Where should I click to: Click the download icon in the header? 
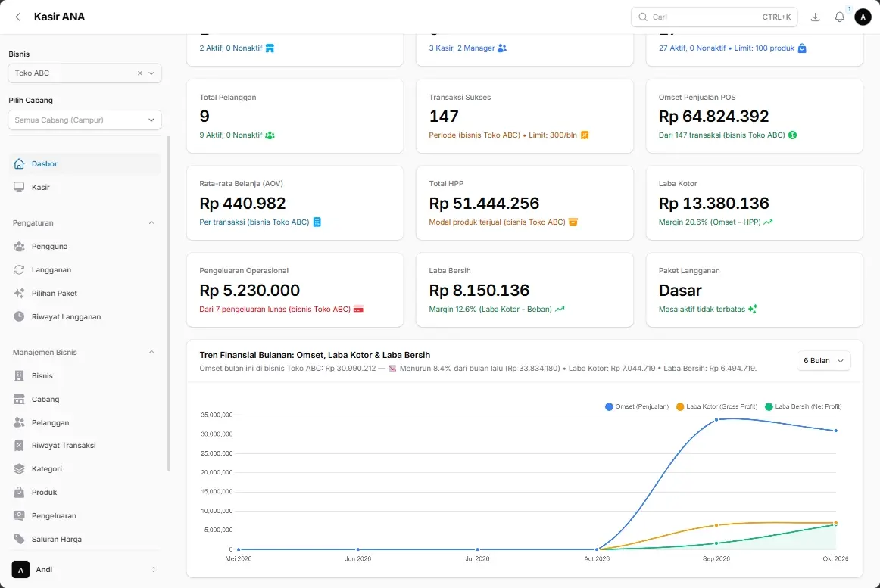coord(816,17)
